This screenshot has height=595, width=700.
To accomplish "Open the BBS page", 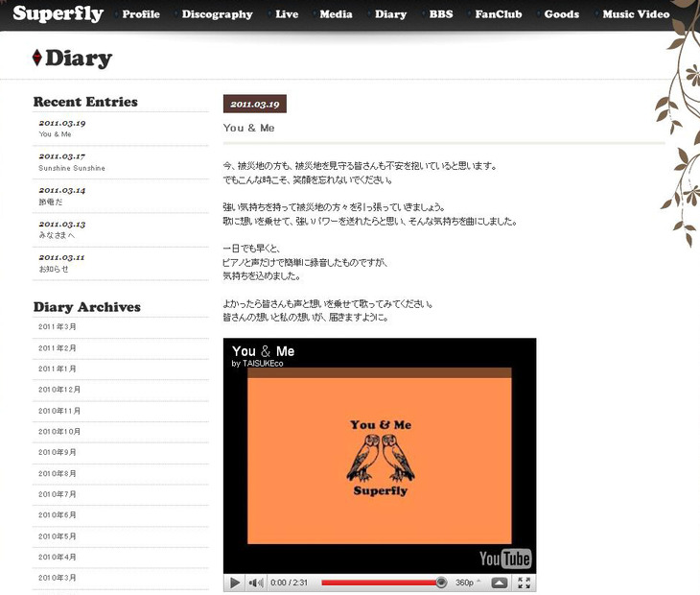I will click(x=441, y=14).
